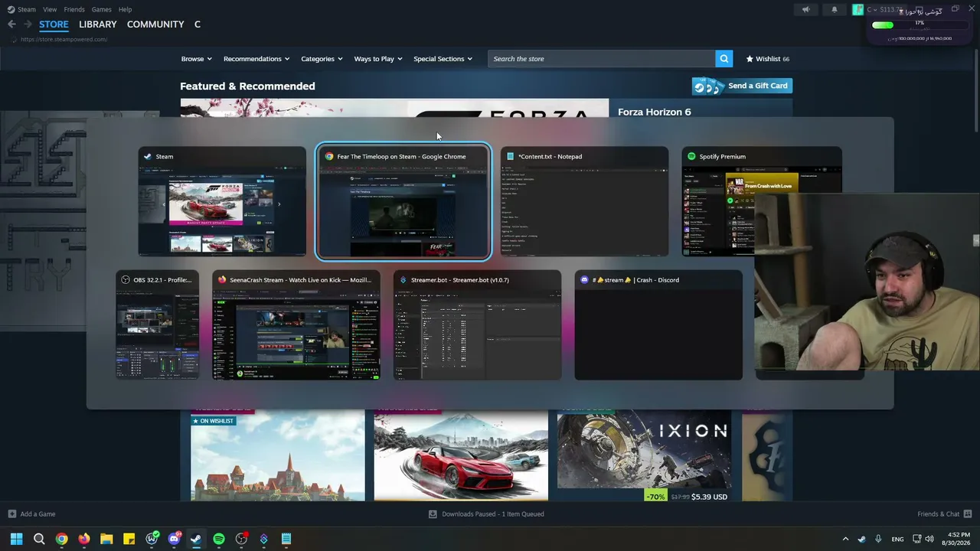Switch to the STORE tab
Viewport: 980px width, 551px height.
tap(54, 24)
